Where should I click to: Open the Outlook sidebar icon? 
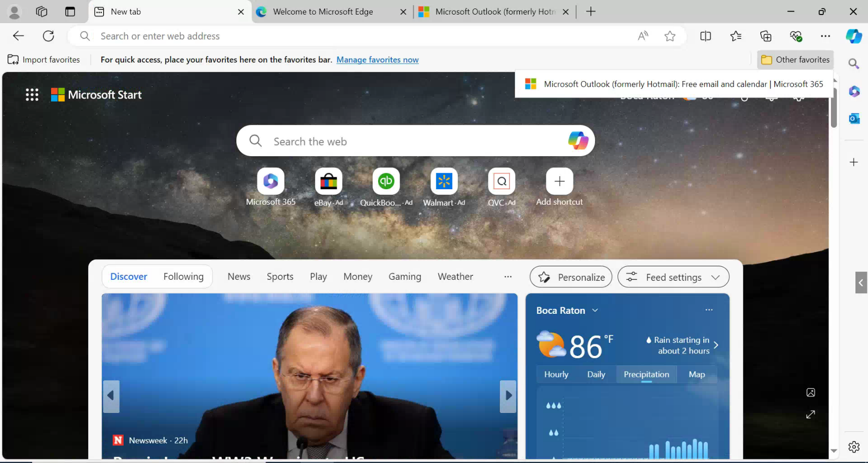coord(854,119)
